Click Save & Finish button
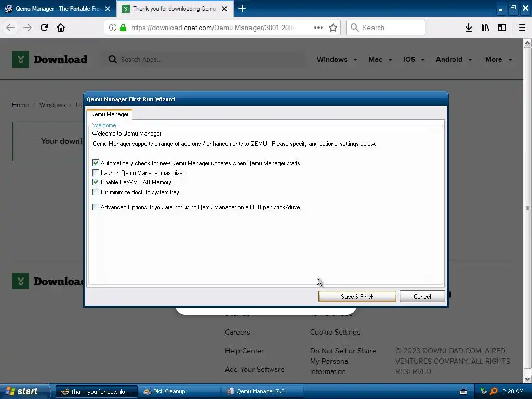 (x=357, y=297)
